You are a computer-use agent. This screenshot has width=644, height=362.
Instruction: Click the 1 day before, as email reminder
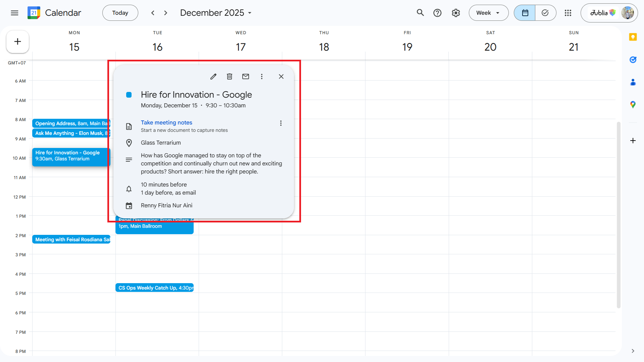pyautogui.click(x=168, y=193)
